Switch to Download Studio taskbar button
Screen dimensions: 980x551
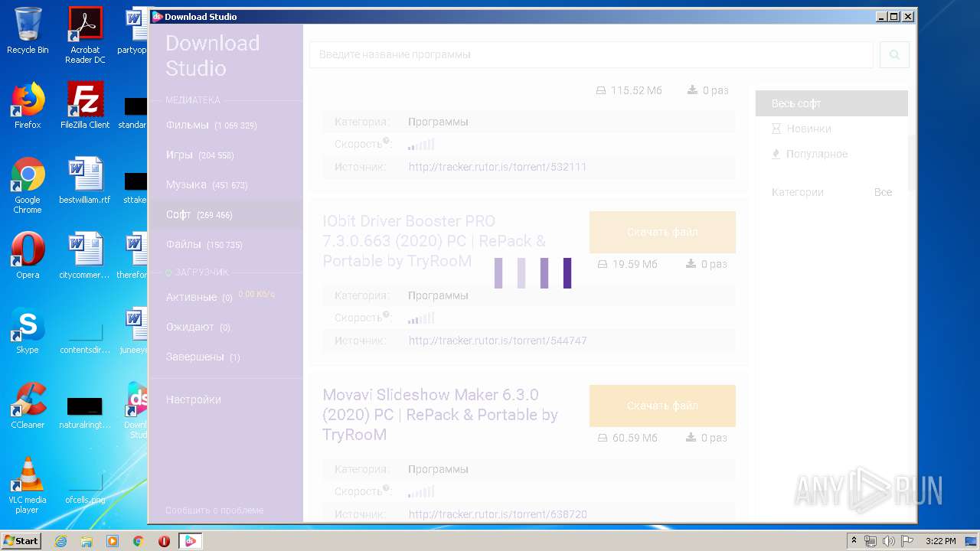pyautogui.click(x=190, y=541)
